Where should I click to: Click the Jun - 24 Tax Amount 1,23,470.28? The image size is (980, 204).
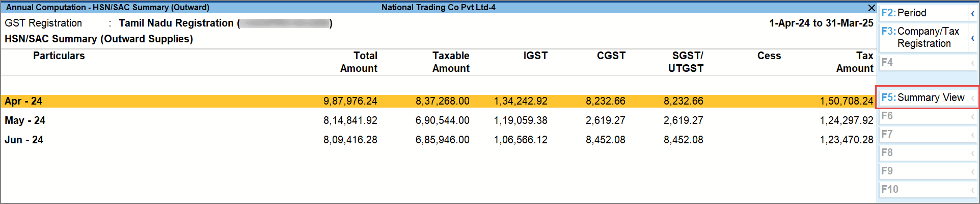click(846, 140)
